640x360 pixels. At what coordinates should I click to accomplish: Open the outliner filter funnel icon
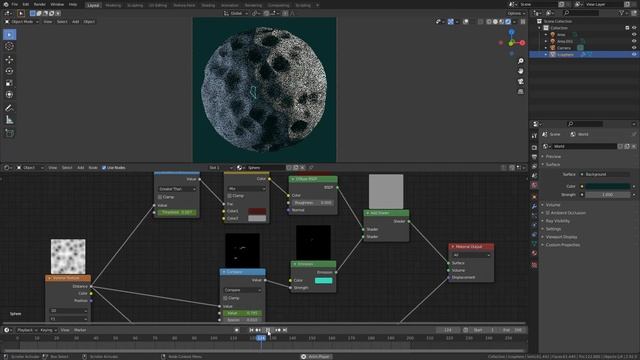[622, 13]
